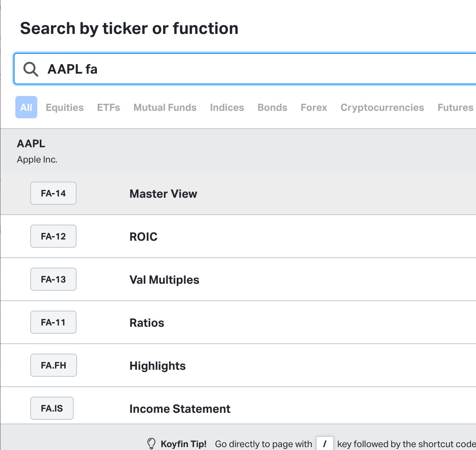Click the FA-14 shortcut badge
The width and height of the screenshot is (476, 450).
pos(53,193)
